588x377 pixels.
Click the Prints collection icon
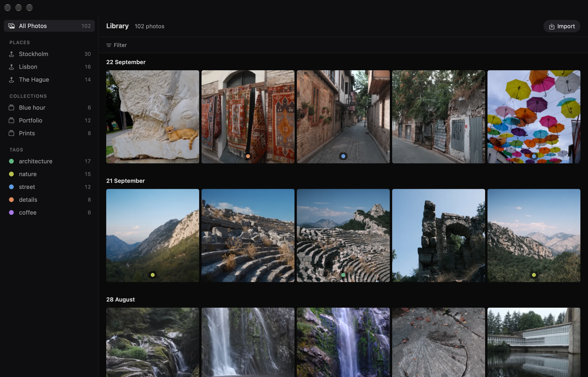coord(11,133)
